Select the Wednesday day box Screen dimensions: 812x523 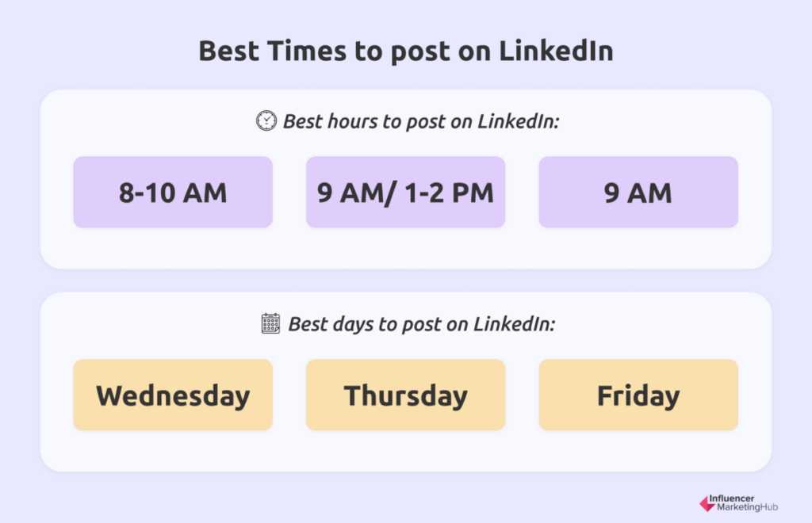point(173,395)
